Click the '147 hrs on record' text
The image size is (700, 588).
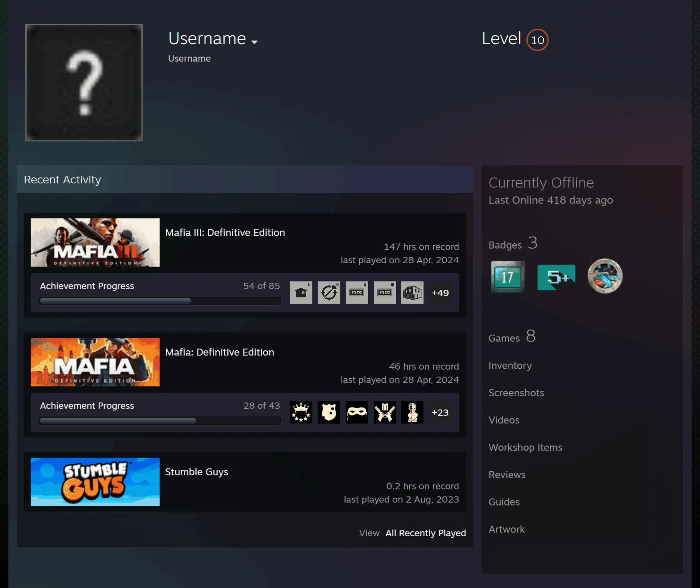[x=421, y=247]
